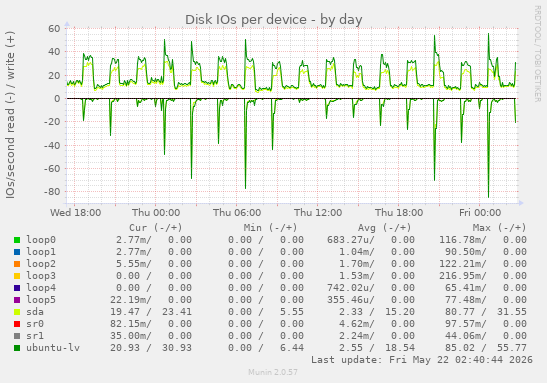Select the sr0 legend label
This screenshot has height=383, width=547.
pyautogui.click(x=35, y=324)
